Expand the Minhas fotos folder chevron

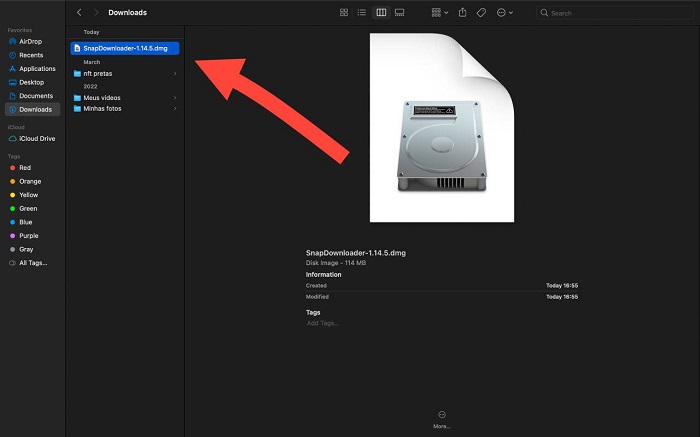[175, 108]
